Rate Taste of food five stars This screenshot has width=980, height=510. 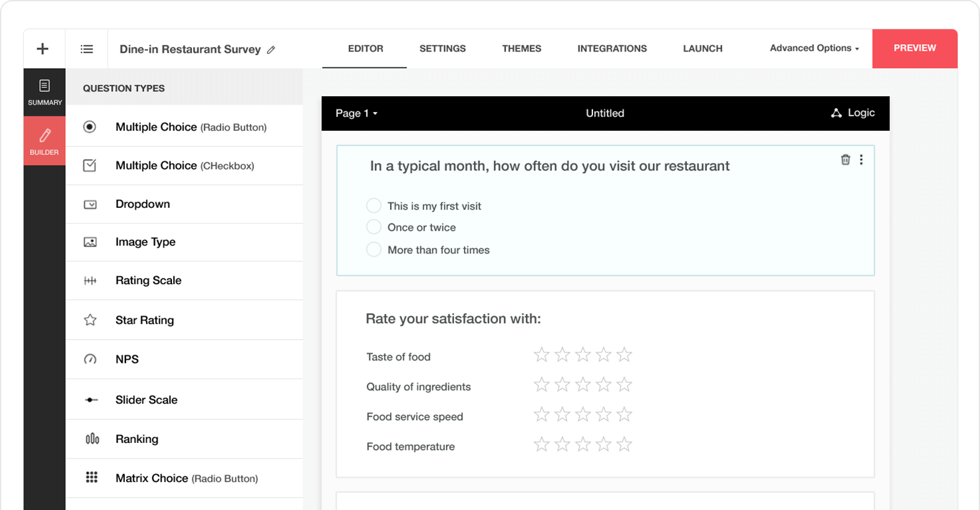pos(624,355)
